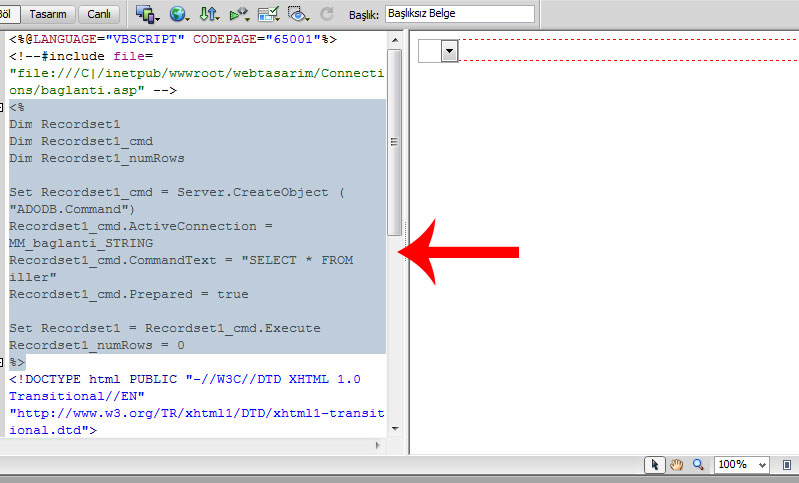Click the Recordset1_cmd.Execute line
Image resolution: width=799 pixels, height=483 pixels.
click(x=165, y=328)
